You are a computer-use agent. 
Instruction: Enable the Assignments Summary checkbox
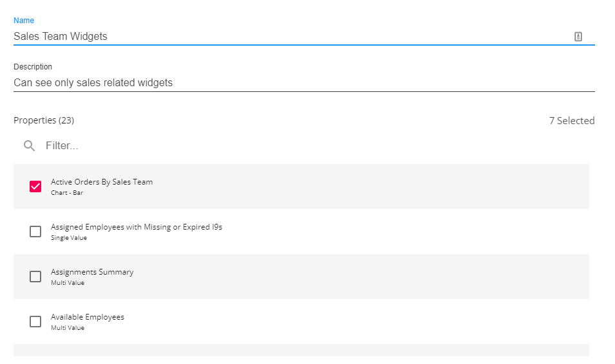(35, 277)
